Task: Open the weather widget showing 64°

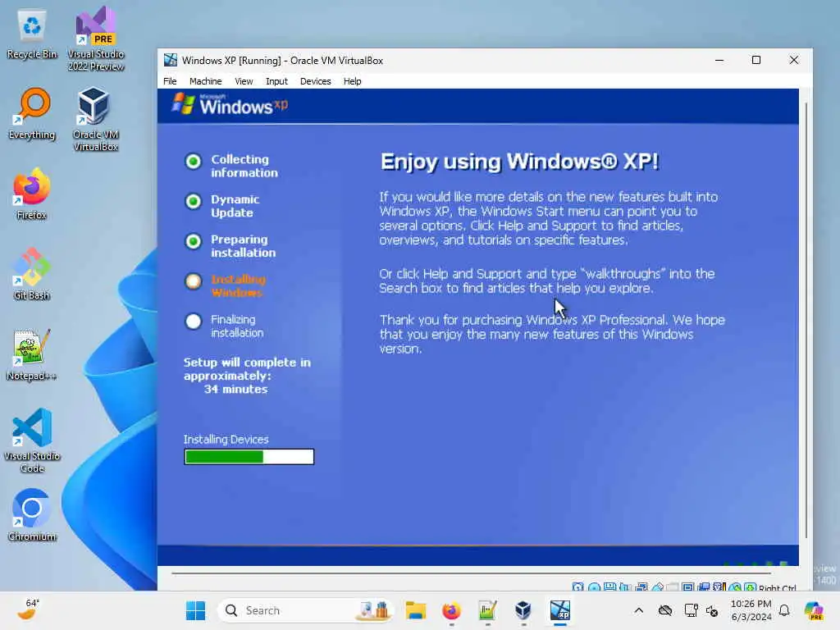Action: [29, 610]
